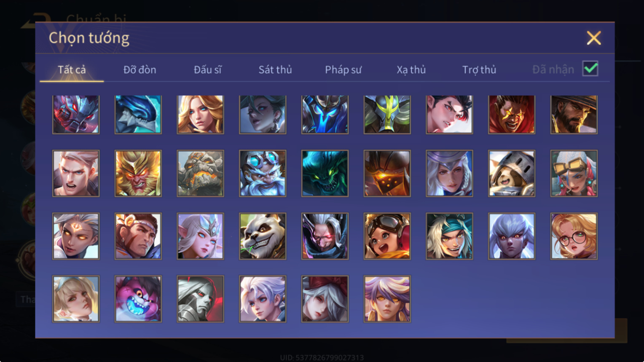Pick the pilot girl with aviator goggles

click(387, 236)
